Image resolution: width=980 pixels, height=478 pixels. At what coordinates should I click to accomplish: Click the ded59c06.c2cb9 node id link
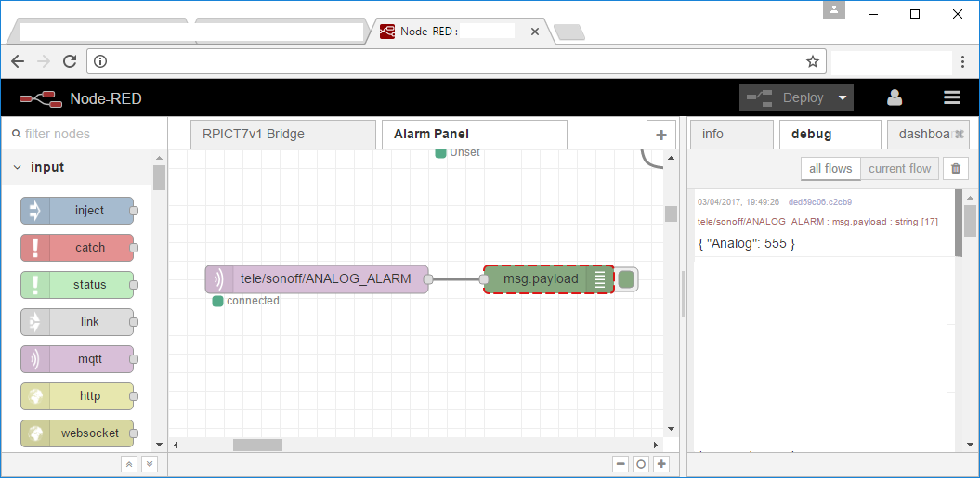[x=820, y=202]
